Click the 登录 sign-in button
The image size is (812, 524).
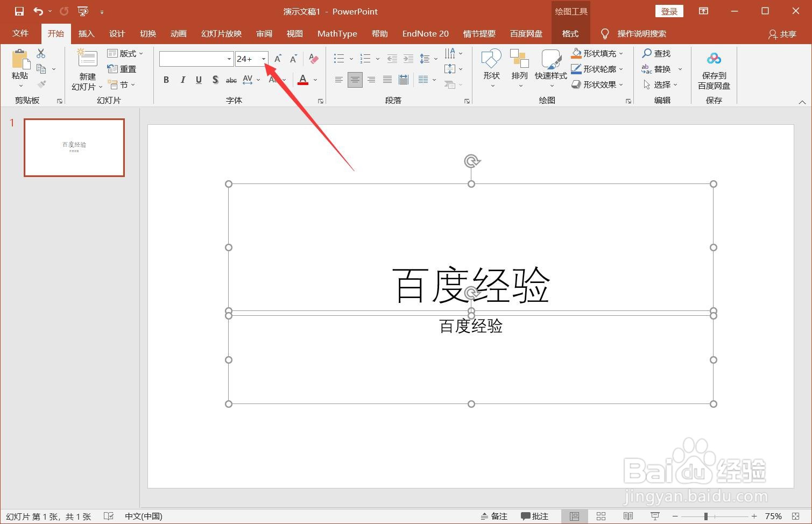pyautogui.click(x=669, y=11)
